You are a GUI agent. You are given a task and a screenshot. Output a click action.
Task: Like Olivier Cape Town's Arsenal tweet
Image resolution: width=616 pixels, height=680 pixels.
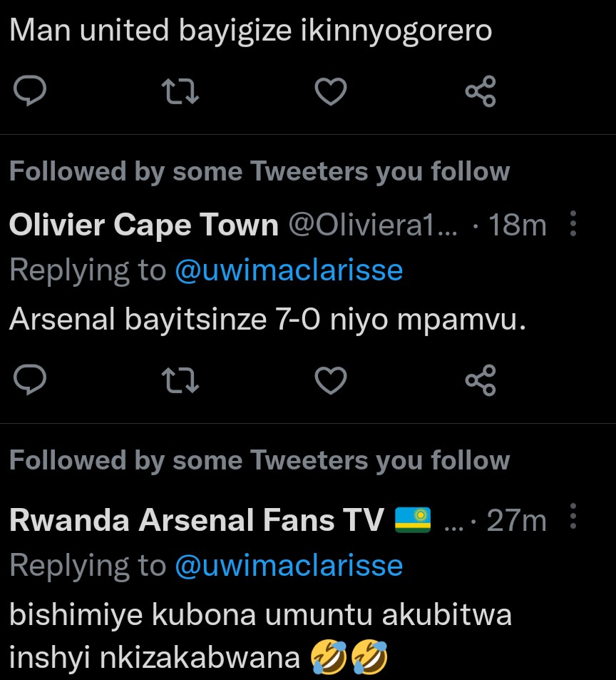(331, 380)
